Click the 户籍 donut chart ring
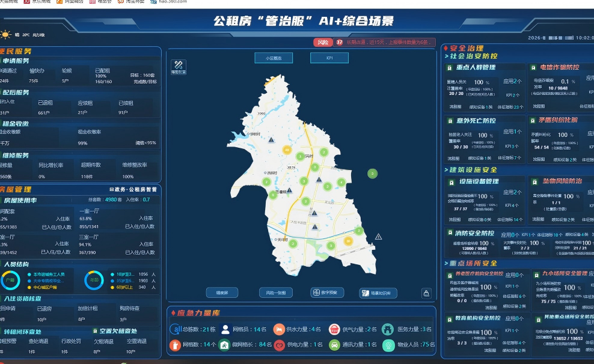Image resolution: width=594 pixels, height=364 pixels. (x=10, y=279)
